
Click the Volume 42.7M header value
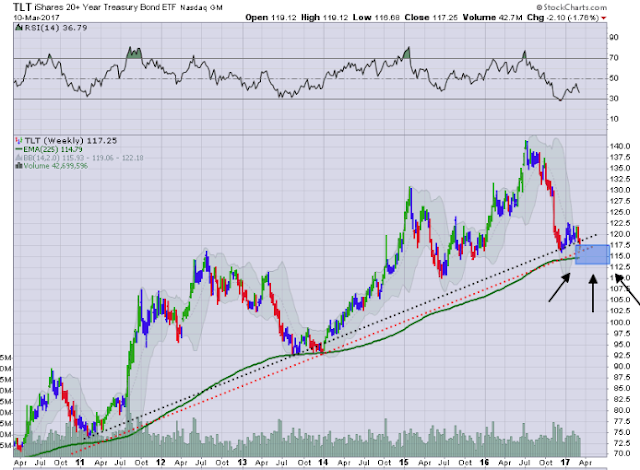point(493,18)
